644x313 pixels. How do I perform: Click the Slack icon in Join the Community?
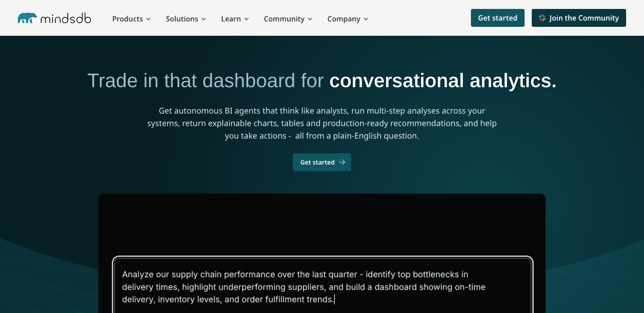pos(542,18)
